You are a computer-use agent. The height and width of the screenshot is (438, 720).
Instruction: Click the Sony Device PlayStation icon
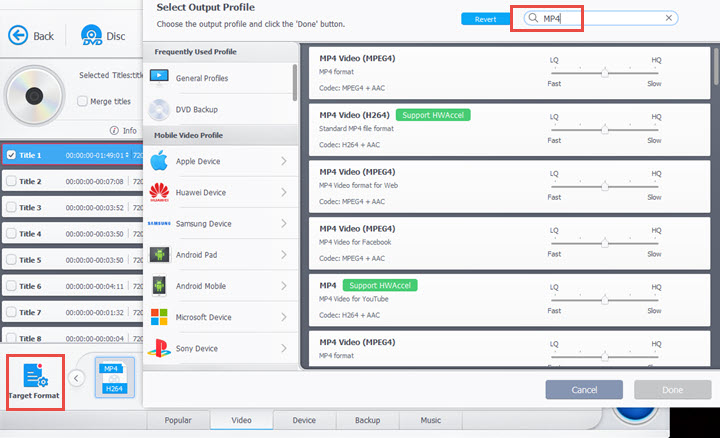(159, 348)
